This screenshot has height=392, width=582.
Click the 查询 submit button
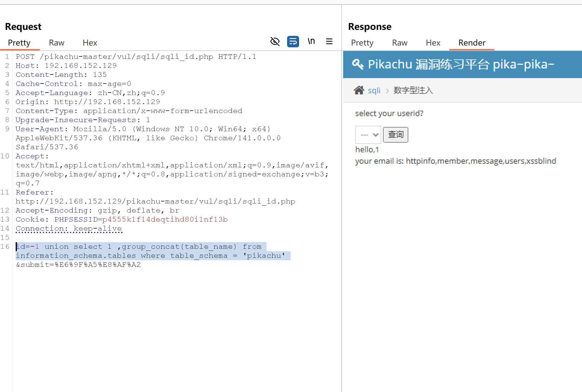395,134
